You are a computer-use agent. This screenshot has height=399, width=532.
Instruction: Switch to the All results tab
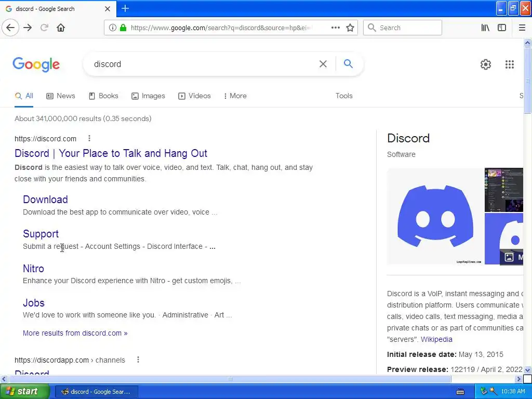24,96
